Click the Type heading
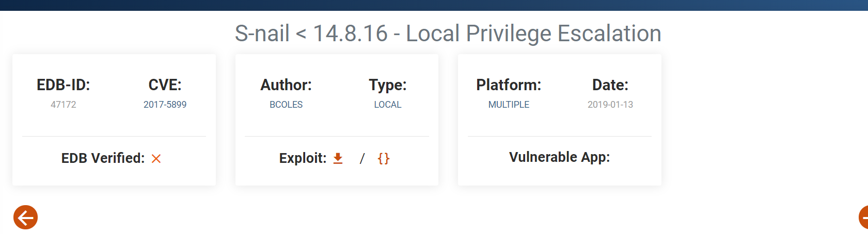 click(388, 85)
